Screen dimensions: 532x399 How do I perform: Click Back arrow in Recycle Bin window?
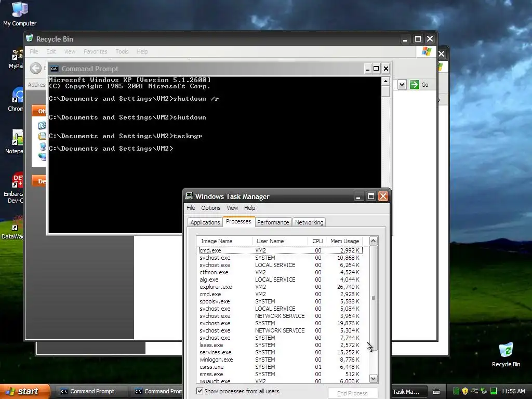(36, 68)
